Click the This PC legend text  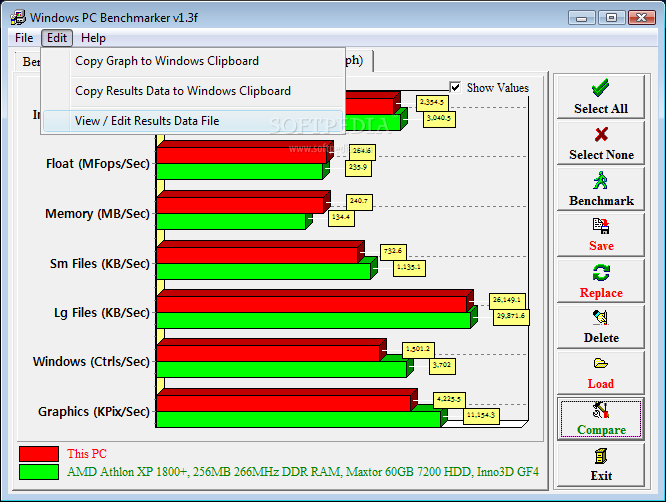point(87,454)
